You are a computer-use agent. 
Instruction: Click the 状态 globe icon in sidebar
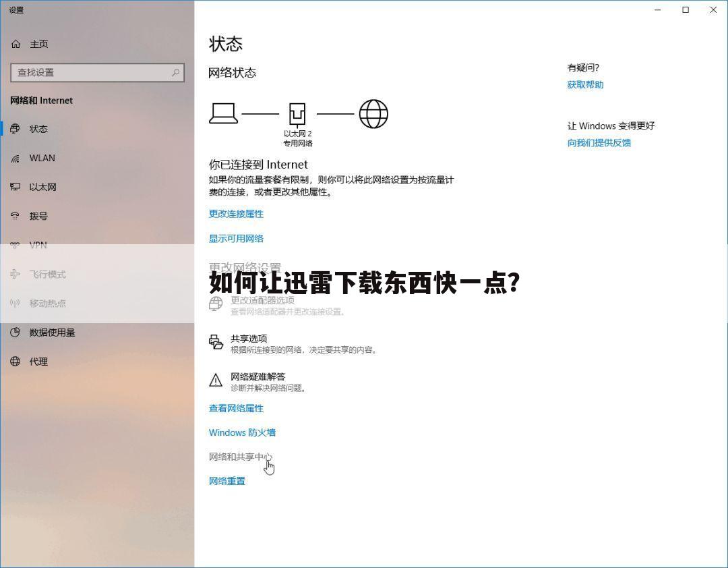pyautogui.click(x=16, y=129)
